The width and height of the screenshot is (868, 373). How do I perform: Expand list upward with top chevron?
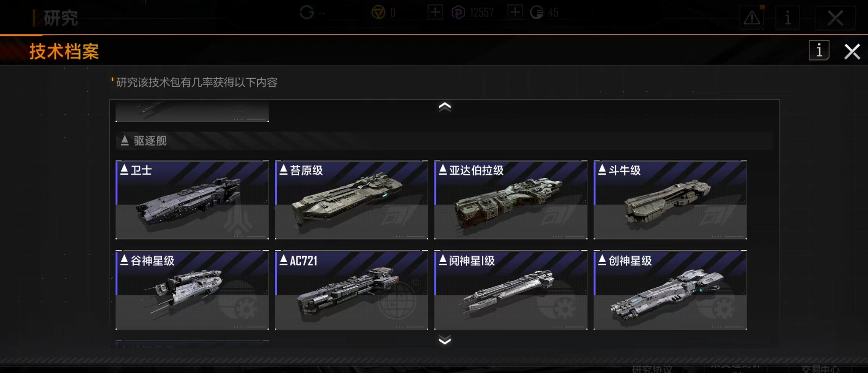(x=445, y=106)
